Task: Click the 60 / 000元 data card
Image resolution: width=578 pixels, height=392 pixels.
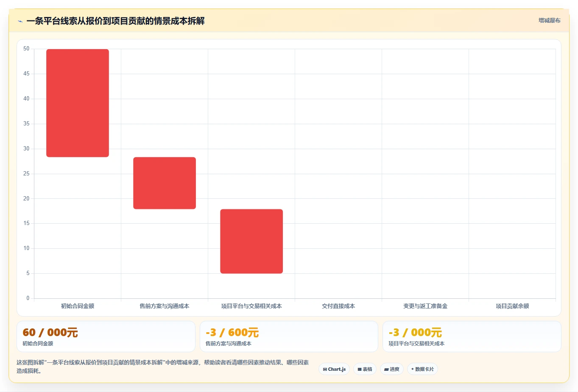Action: coord(106,336)
